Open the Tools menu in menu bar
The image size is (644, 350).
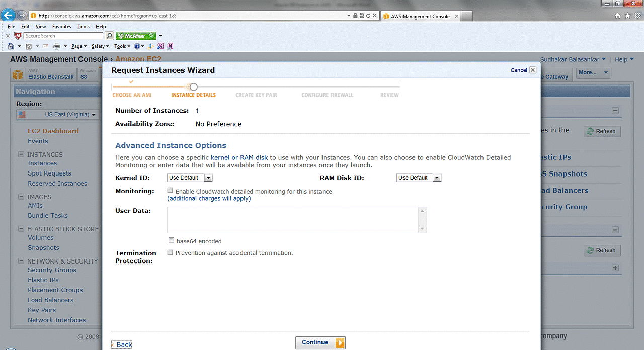[84, 27]
